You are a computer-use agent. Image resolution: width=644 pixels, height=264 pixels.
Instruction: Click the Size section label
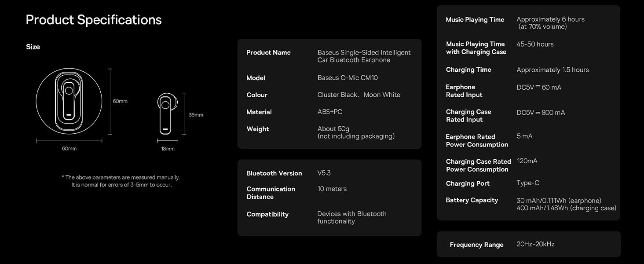pyautogui.click(x=33, y=47)
